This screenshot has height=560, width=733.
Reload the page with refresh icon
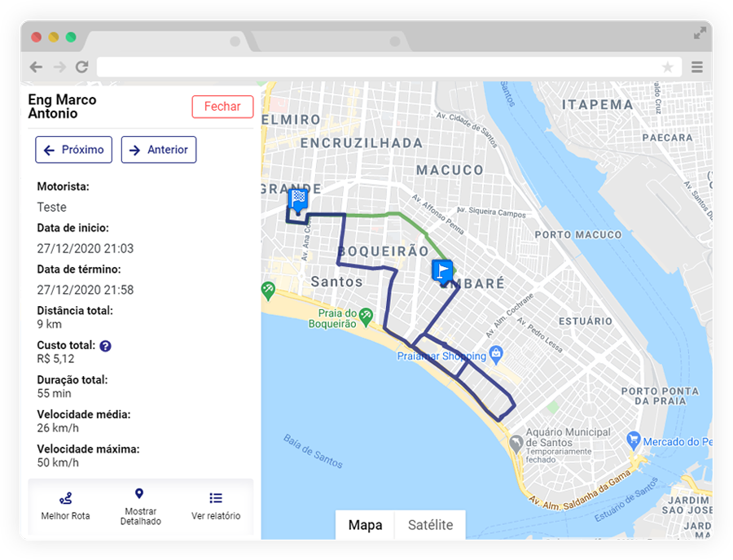[x=82, y=68]
